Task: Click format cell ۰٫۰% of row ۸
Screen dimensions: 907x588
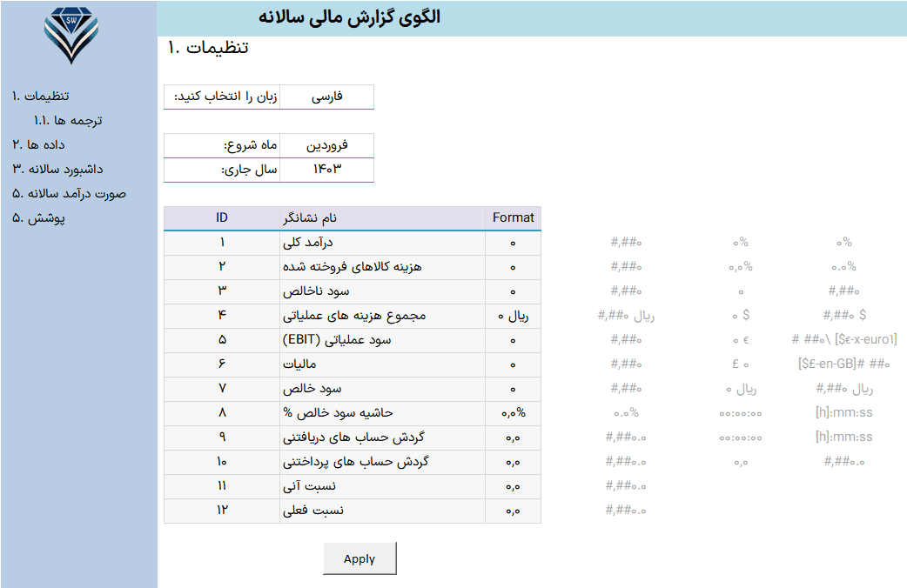Action: (x=513, y=413)
